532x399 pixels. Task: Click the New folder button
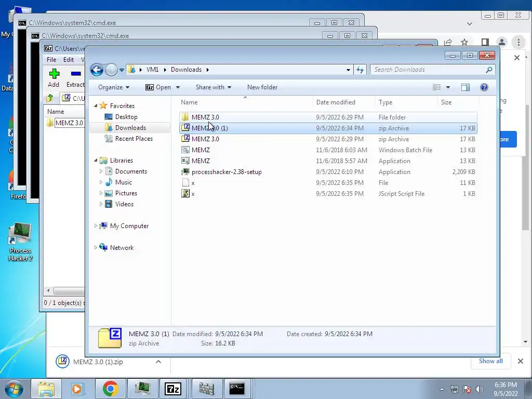click(262, 87)
